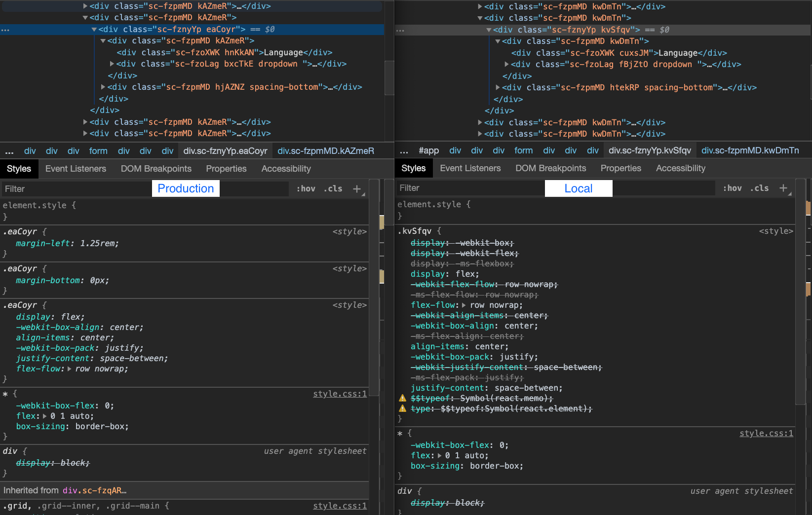The height and width of the screenshot is (515, 812).
Task: Add new style rule in Production panel
Action: click(357, 188)
